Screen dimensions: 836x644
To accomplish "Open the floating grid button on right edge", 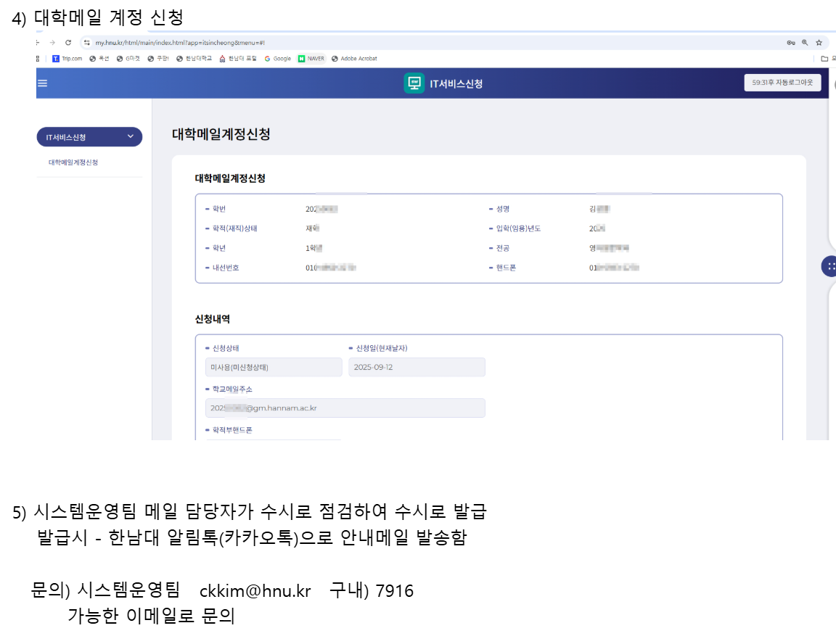I will point(830,266).
